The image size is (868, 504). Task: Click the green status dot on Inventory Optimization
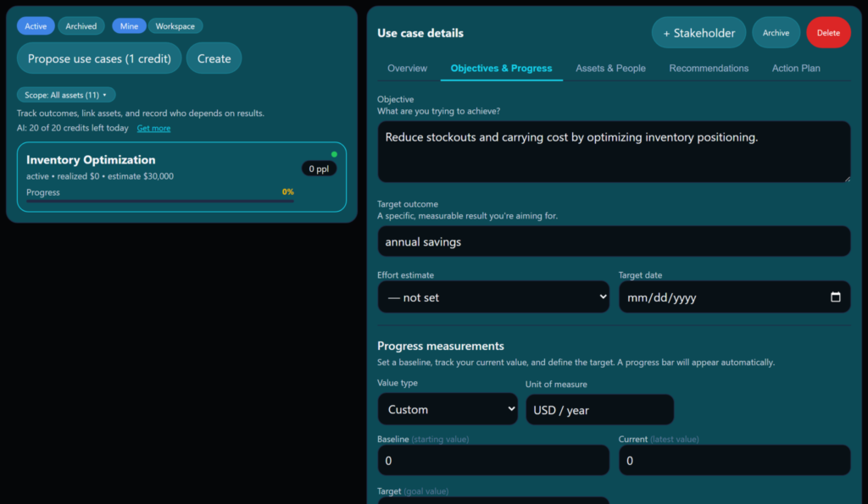[x=334, y=154]
